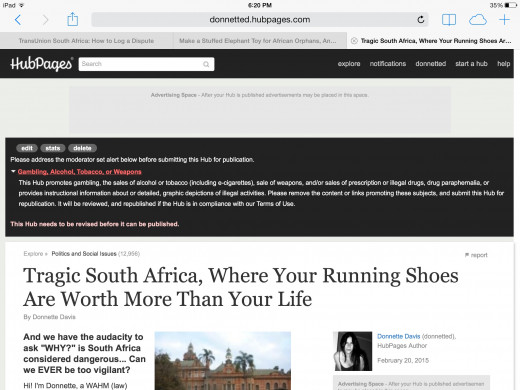Click the revision warning red text

pos(95,224)
